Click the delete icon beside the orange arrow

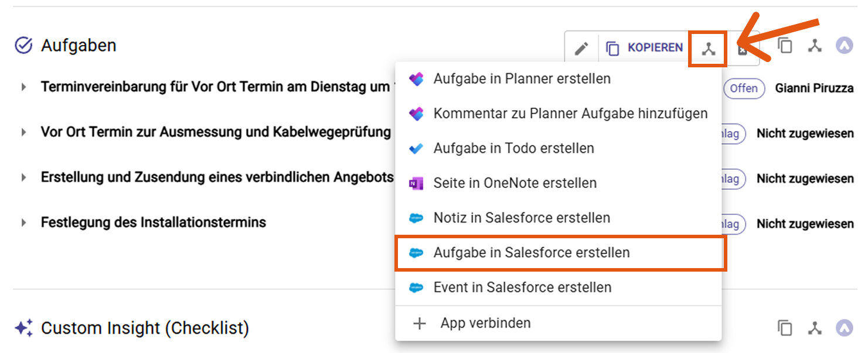click(x=742, y=50)
